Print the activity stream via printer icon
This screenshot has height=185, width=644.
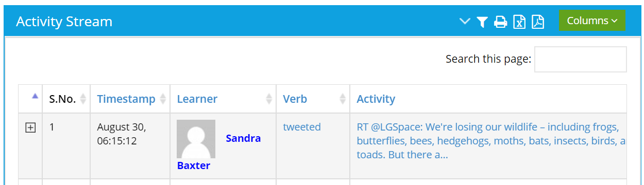pyautogui.click(x=501, y=22)
